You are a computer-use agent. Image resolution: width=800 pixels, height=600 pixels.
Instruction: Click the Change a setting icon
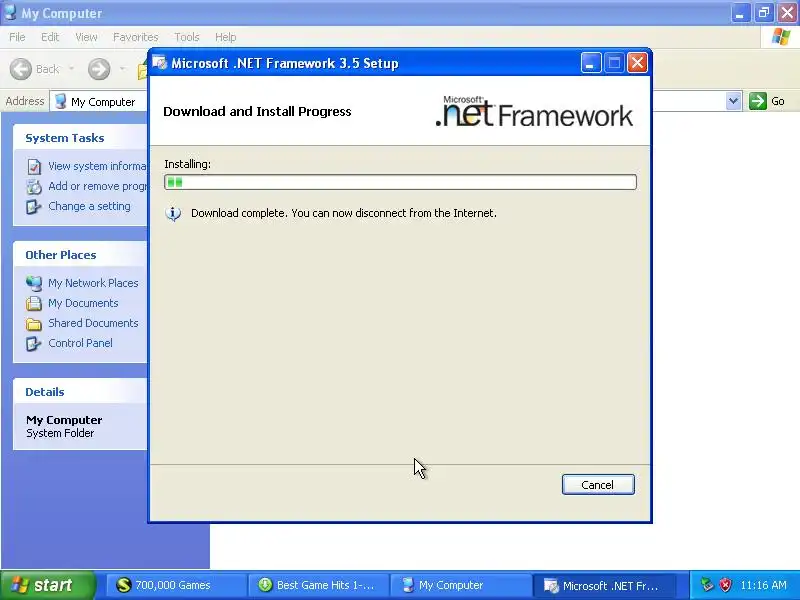pyautogui.click(x=34, y=207)
